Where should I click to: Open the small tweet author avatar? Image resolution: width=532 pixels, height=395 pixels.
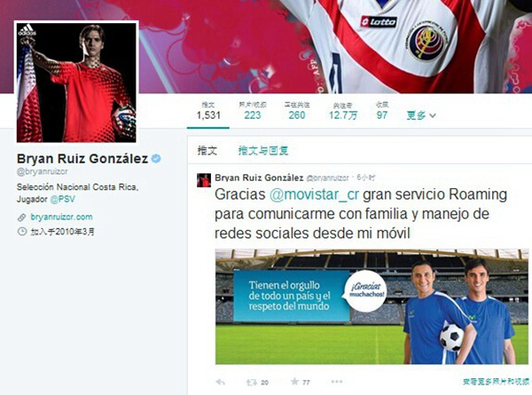(204, 180)
